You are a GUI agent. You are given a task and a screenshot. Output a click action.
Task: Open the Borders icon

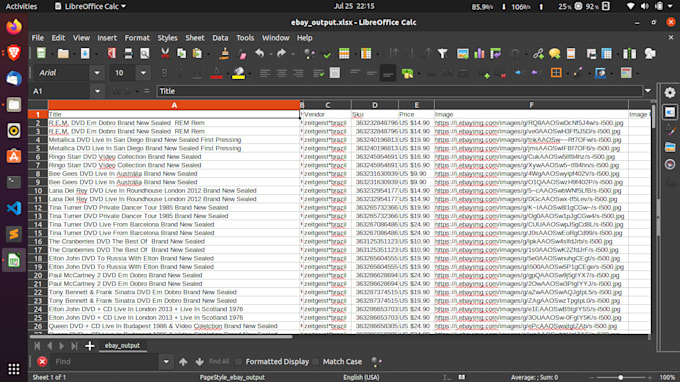click(x=556, y=73)
